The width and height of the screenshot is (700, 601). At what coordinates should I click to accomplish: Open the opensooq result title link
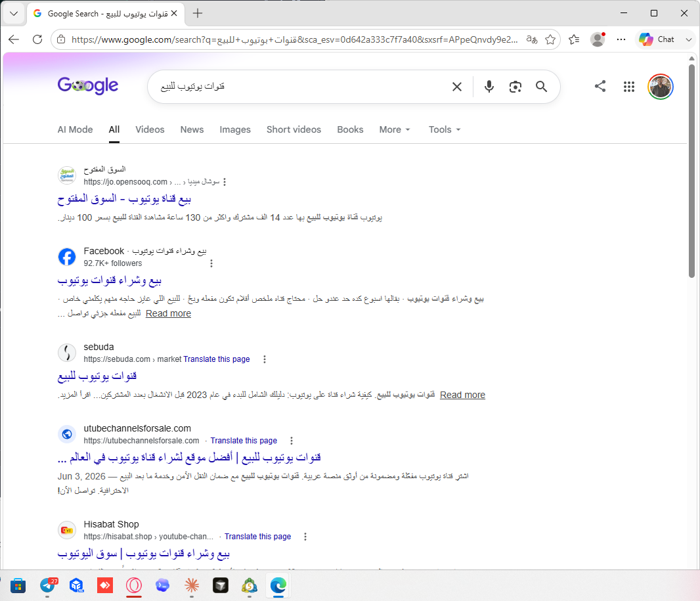pyautogui.click(x=124, y=199)
